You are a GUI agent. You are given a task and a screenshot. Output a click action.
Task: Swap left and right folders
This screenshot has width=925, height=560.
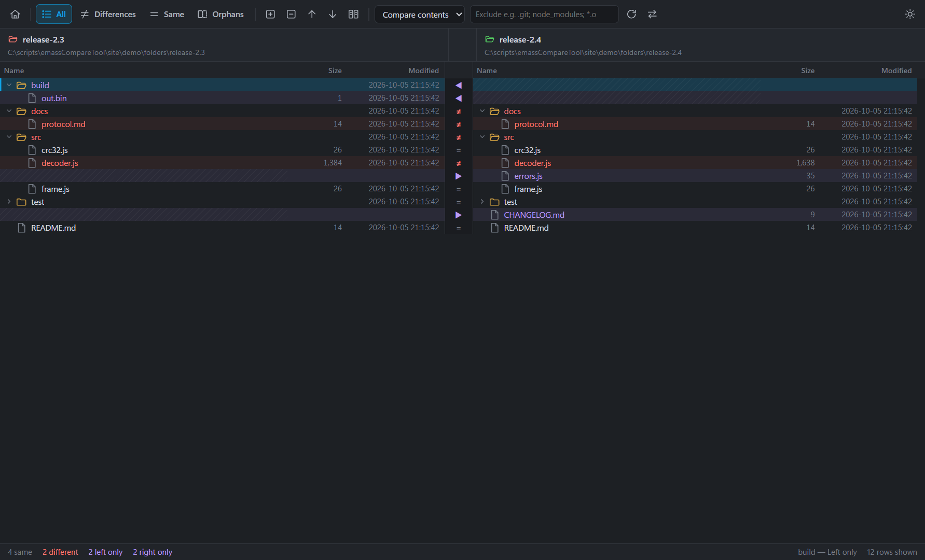tap(652, 15)
